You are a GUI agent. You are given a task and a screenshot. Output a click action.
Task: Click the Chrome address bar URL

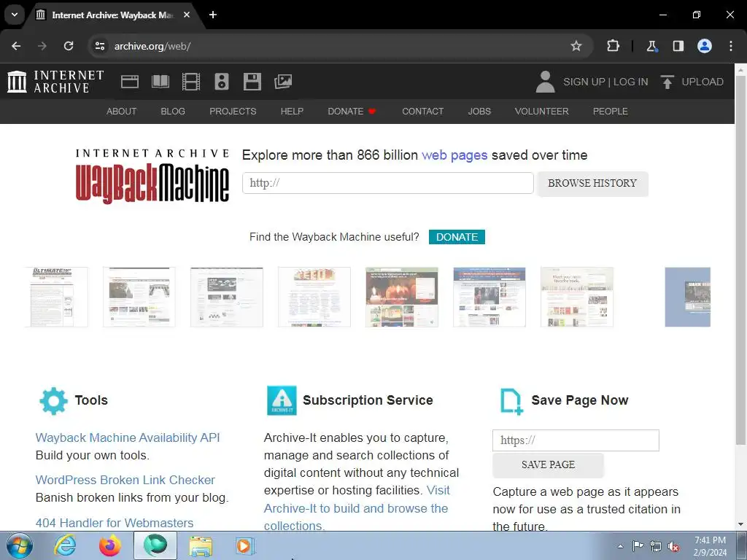pos(152,46)
